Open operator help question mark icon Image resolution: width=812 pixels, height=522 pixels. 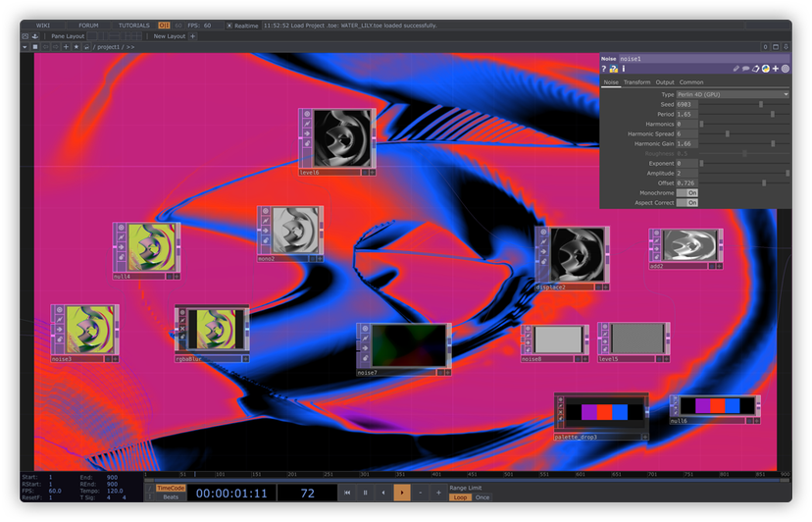pyautogui.click(x=604, y=69)
